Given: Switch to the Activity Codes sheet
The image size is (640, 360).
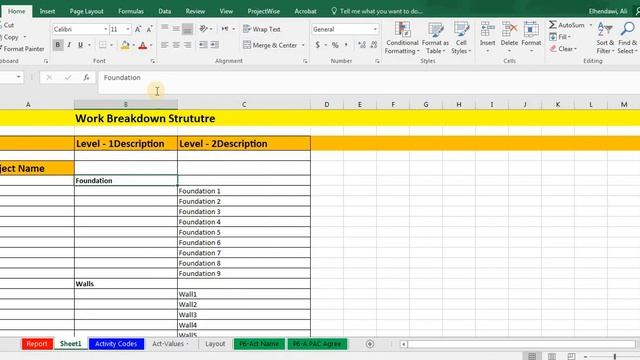Looking at the screenshot, I should [x=116, y=344].
